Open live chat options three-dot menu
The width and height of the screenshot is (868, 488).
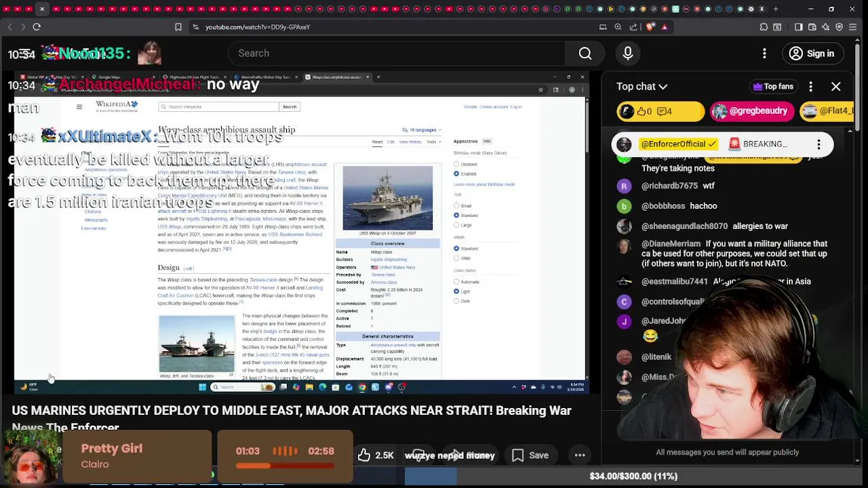(811, 87)
